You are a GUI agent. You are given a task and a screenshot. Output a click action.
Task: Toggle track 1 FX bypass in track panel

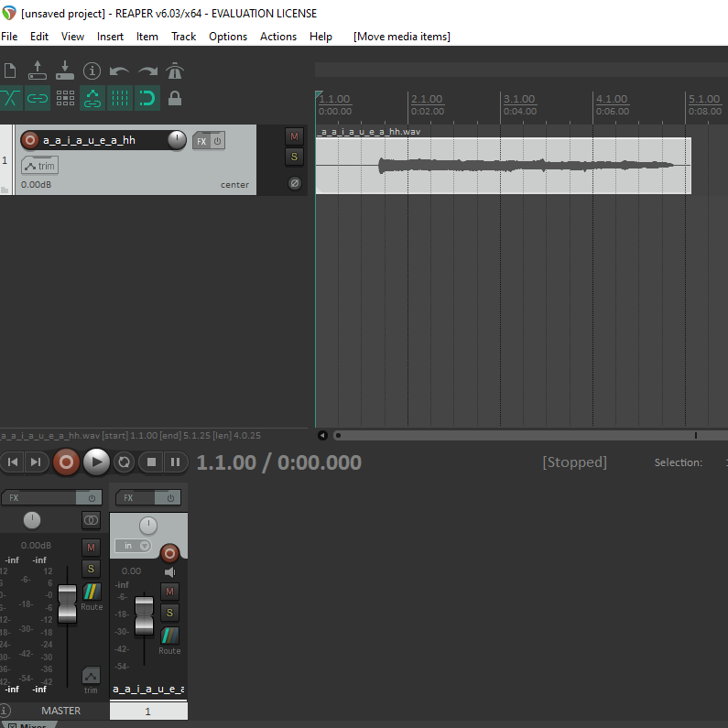pos(218,141)
